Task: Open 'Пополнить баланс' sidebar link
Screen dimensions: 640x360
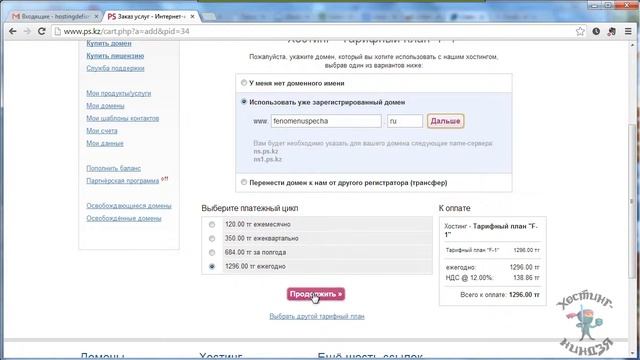Action: [x=113, y=168]
